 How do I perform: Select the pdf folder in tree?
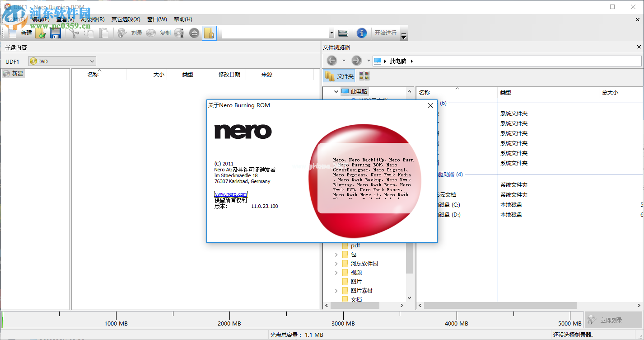355,246
